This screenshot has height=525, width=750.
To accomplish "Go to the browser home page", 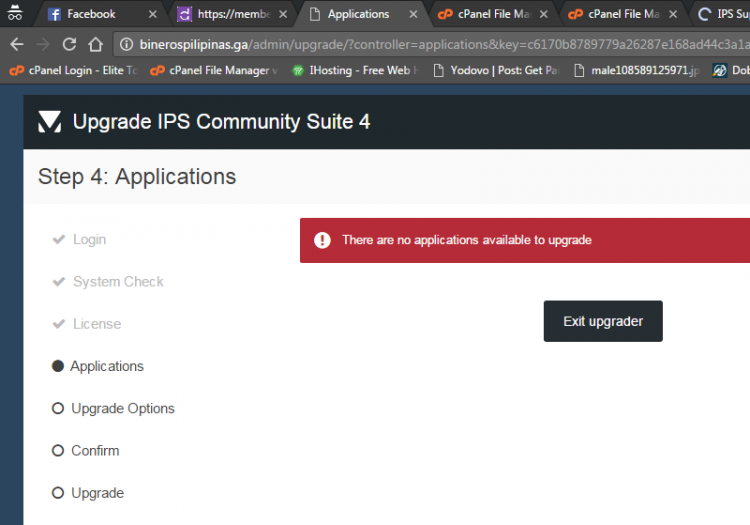I will point(95,44).
